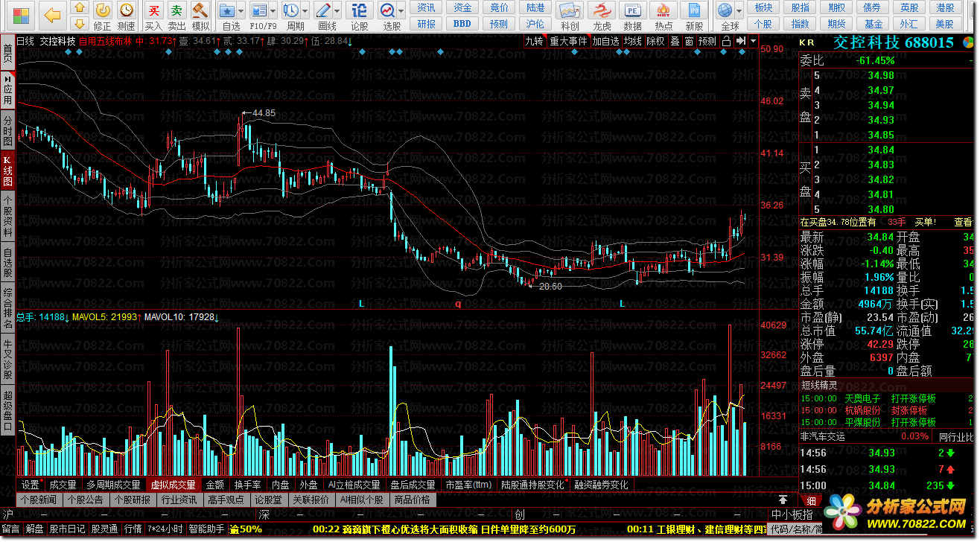Image resolution: width=980 pixels, height=542 pixels.
Task: Click the lock icon above the chart
Action: (726, 41)
